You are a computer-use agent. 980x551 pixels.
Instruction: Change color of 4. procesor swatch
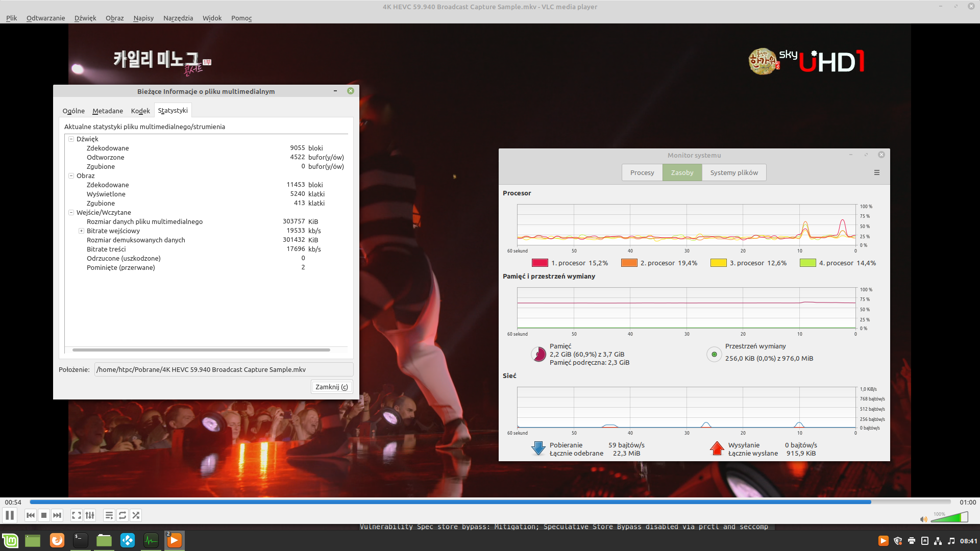tap(808, 263)
